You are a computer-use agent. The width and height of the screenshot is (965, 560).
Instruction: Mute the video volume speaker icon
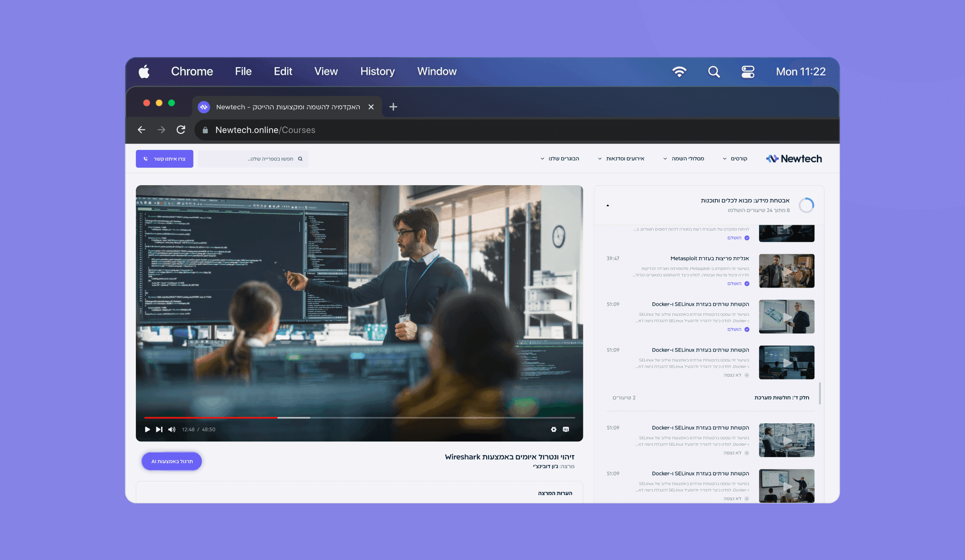(x=172, y=430)
